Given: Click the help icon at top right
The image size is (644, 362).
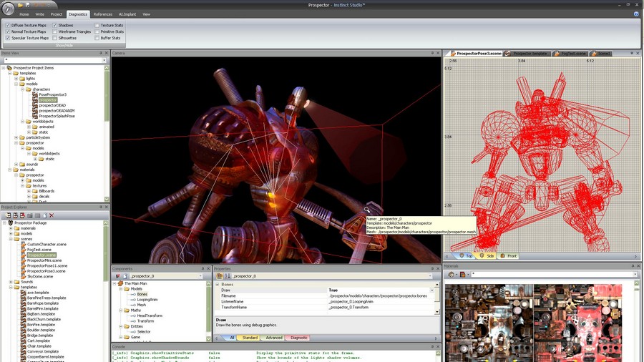Looking at the screenshot, I should [x=637, y=14].
